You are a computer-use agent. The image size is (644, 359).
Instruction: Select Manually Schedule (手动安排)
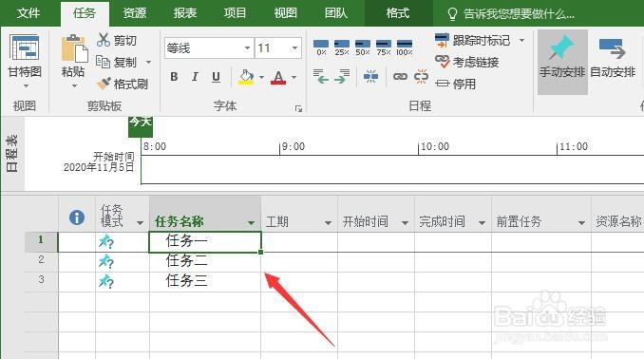[x=562, y=62]
